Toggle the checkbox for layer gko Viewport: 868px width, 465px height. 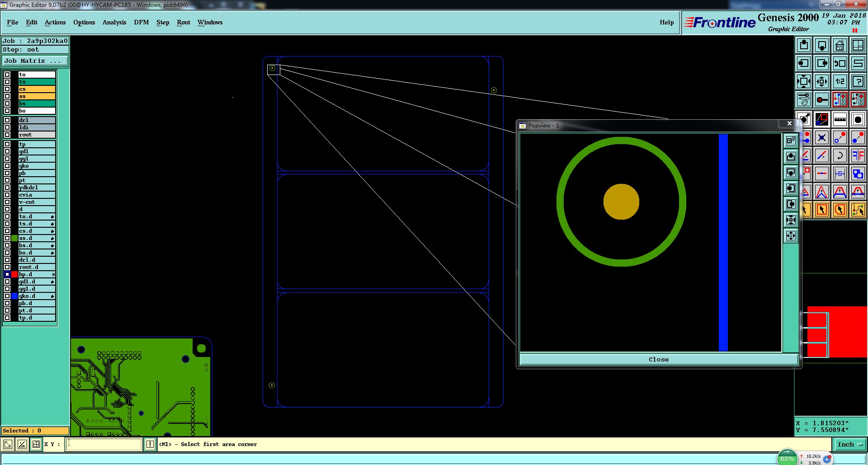point(7,166)
